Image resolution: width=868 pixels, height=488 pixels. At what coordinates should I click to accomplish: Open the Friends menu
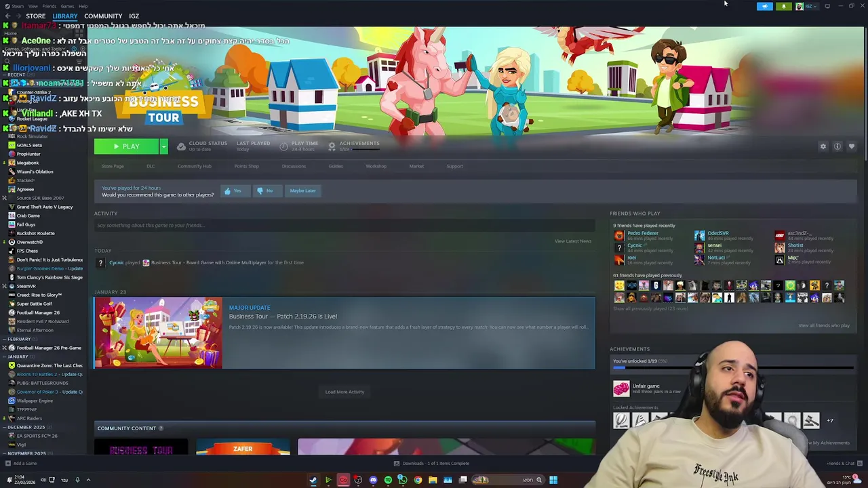pos(50,6)
